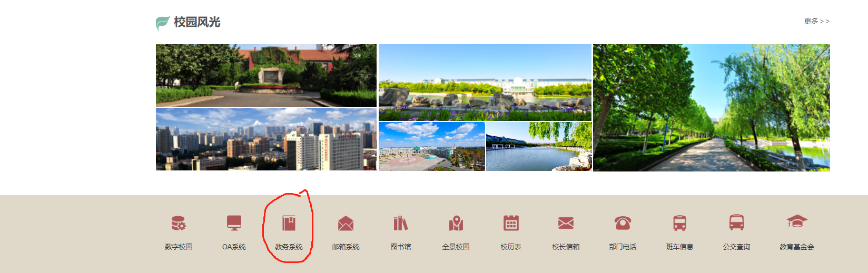Open the willow pond photo
Image resolution: width=868 pixels, height=273 pixels.
click(x=539, y=147)
